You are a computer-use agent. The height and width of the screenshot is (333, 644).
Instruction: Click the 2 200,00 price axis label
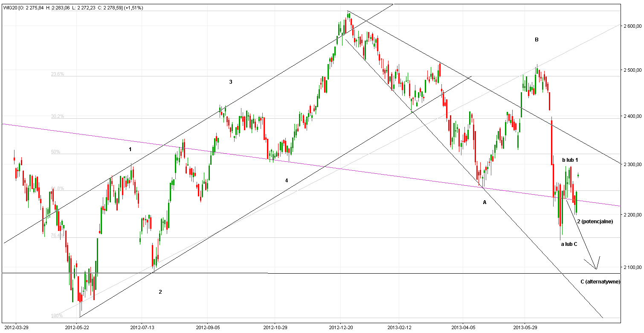633,214
